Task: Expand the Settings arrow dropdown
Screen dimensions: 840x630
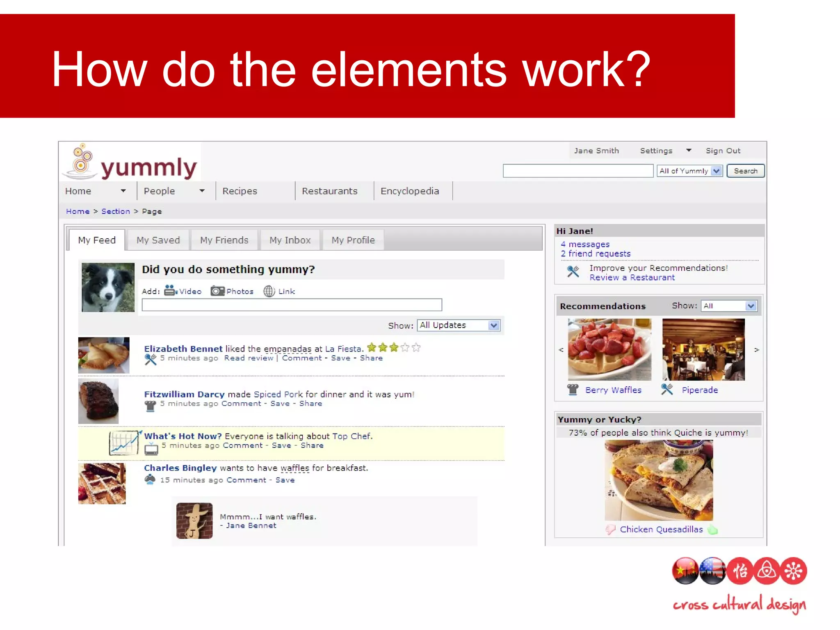Action: 689,151
